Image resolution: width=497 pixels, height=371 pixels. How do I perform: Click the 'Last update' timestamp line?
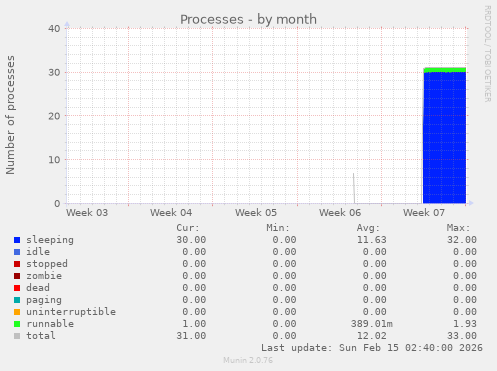pyautogui.click(x=372, y=348)
